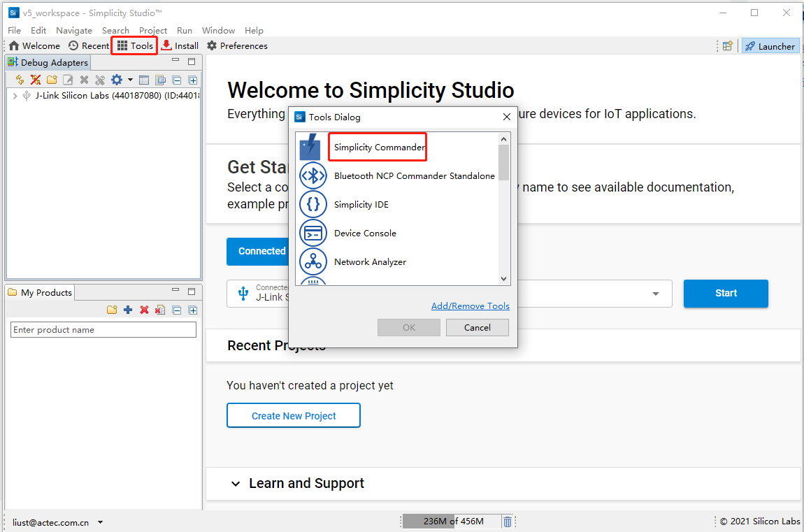Click the connect adapter icon in Debug Adapters
This screenshot has width=804, height=532.
(x=19, y=79)
